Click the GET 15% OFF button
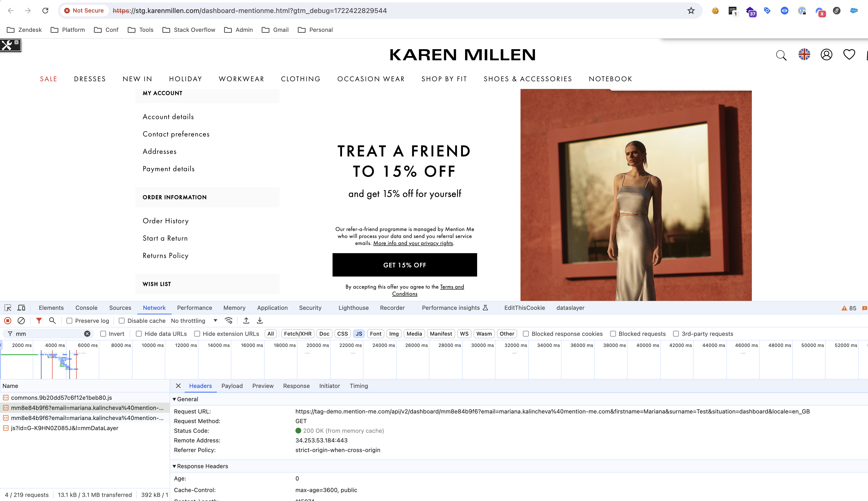 pos(404,265)
